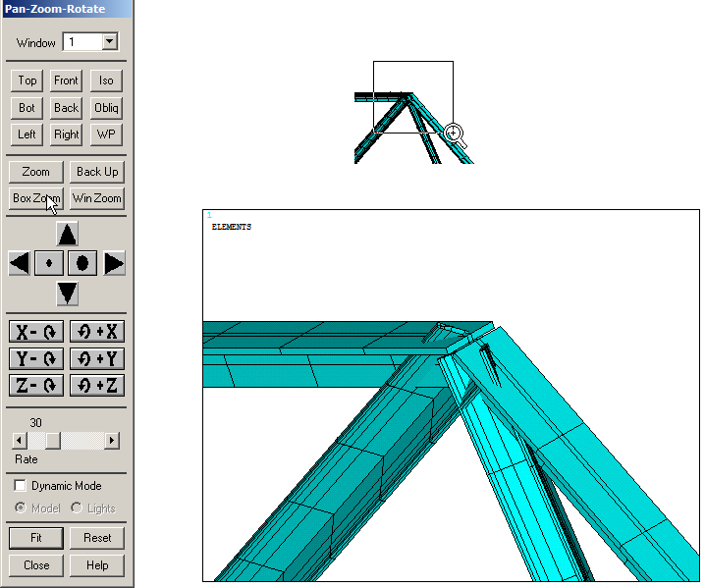705x588 pixels.
Task: Rotate the model about positive X
Action: coord(97,332)
